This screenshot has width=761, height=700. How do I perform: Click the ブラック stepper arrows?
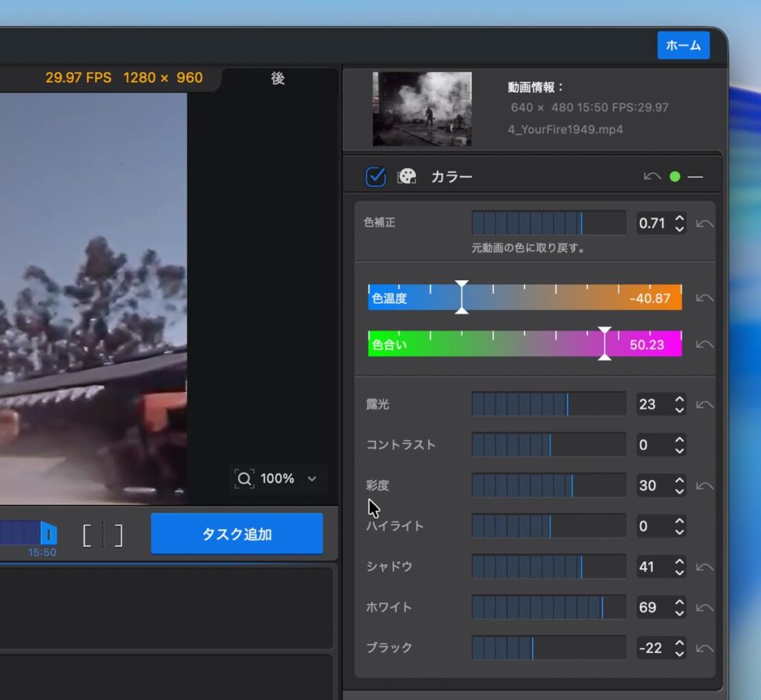coord(679,648)
